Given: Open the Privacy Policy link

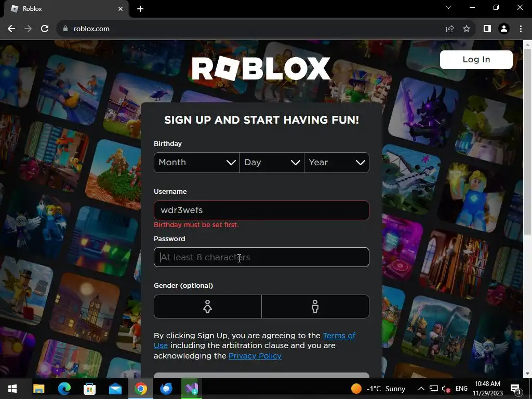Looking at the screenshot, I should 255,356.
